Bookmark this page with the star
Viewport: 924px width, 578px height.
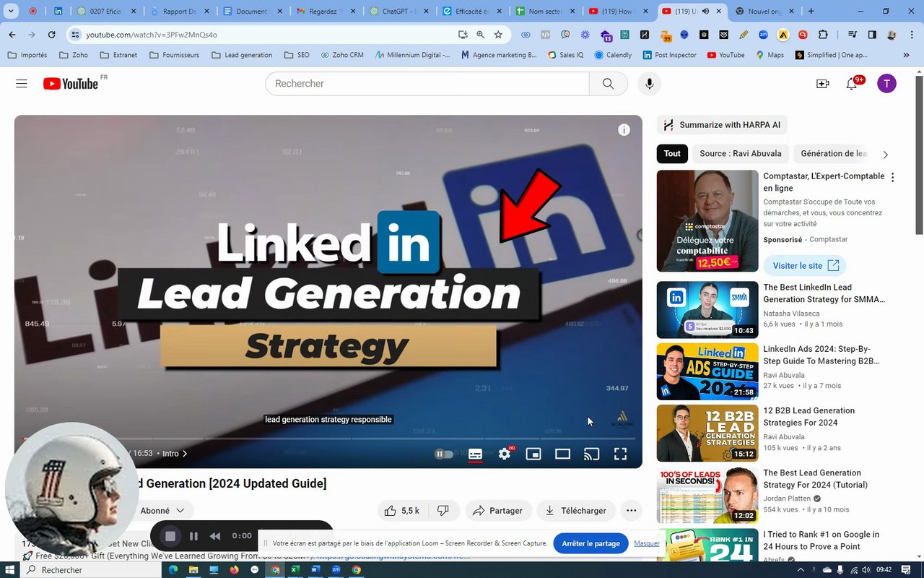click(498, 35)
